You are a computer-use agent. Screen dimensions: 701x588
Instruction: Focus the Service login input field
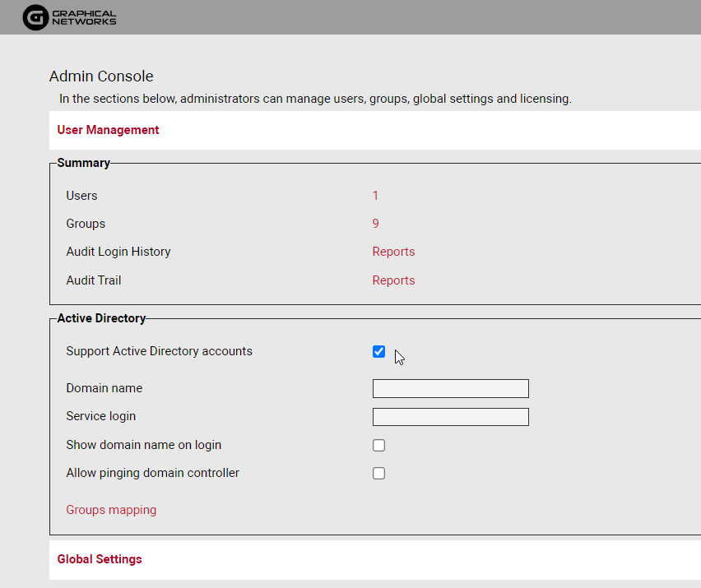pos(450,417)
